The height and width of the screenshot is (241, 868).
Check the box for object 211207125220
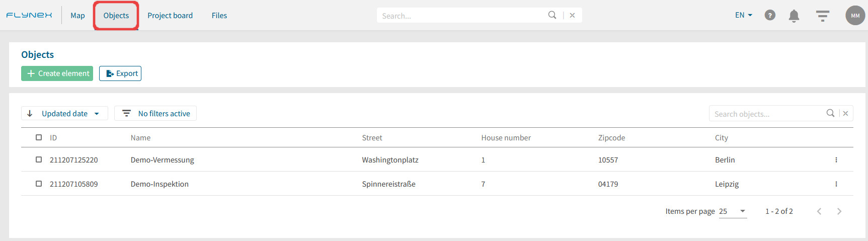tap(39, 159)
